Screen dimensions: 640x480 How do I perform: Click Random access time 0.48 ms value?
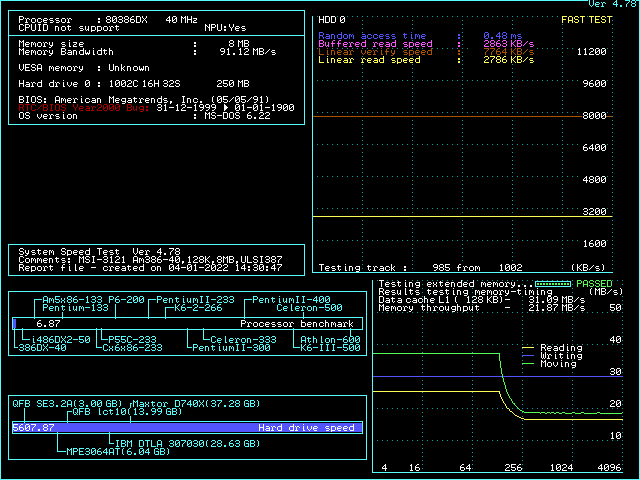point(502,36)
